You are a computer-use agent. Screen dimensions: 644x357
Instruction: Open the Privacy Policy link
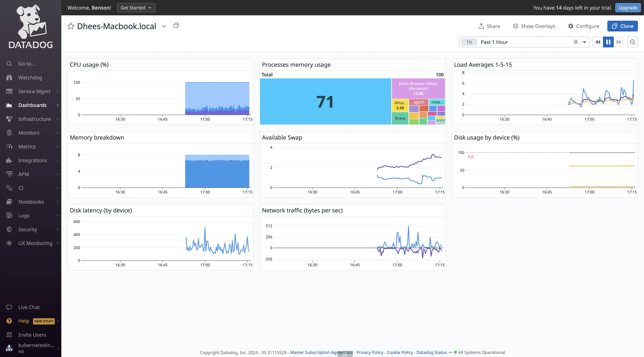[370, 352]
